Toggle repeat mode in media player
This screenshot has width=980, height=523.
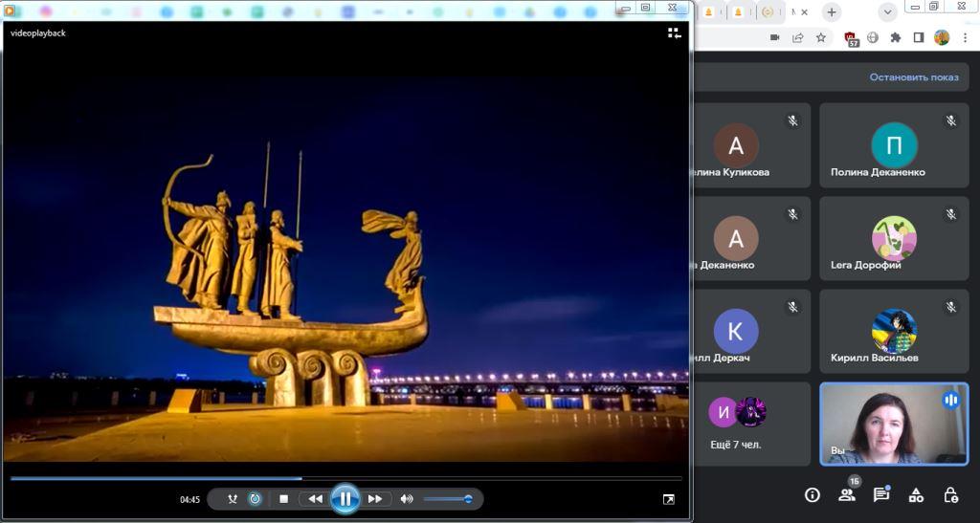point(255,499)
